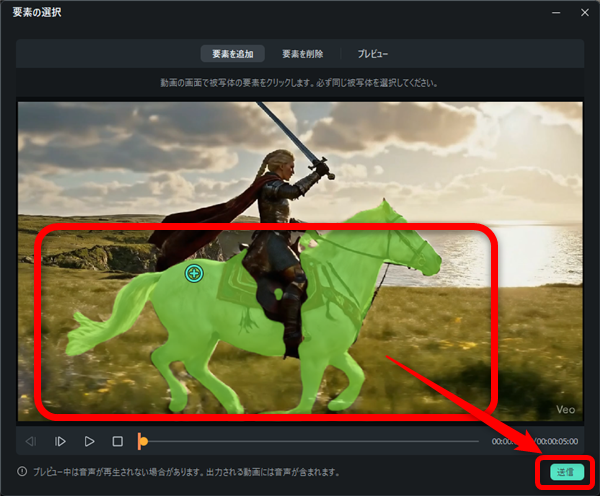Close the 要素の選択 dialog
This screenshot has width=600, height=496.
(584, 12)
